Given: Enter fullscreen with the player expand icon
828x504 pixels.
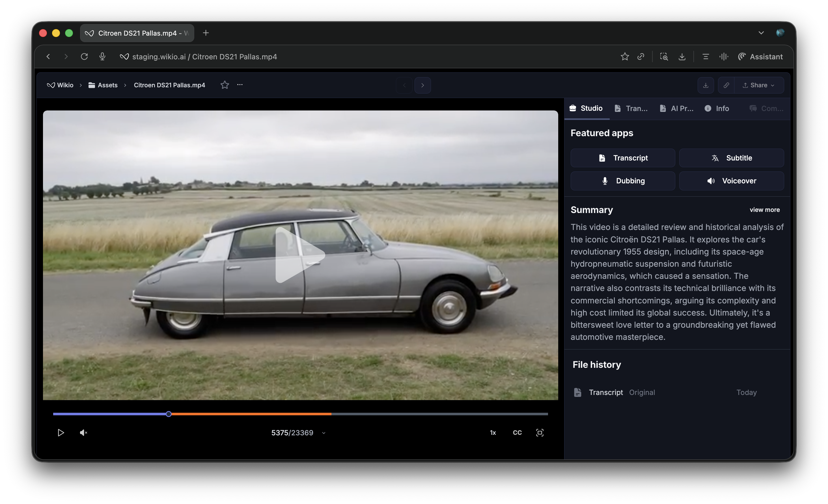Looking at the screenshot, I should (539, 433).
